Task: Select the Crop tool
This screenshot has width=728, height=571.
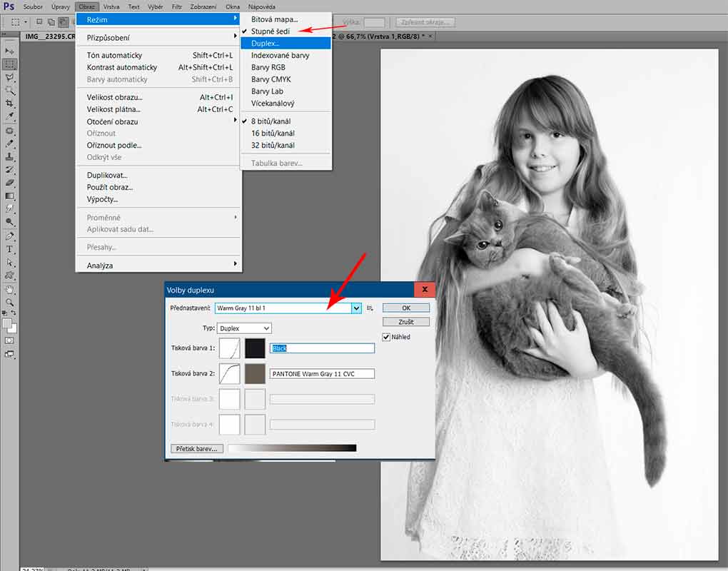Action: (10, 103)
